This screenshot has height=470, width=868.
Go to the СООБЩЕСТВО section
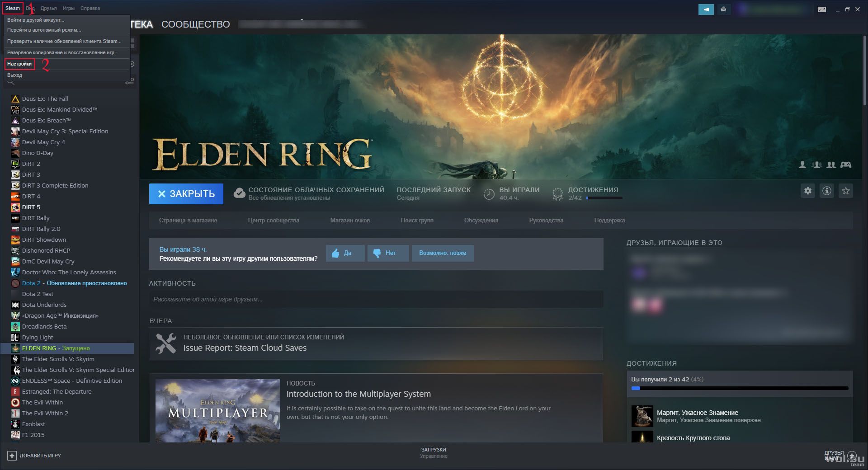pos(195,24)
